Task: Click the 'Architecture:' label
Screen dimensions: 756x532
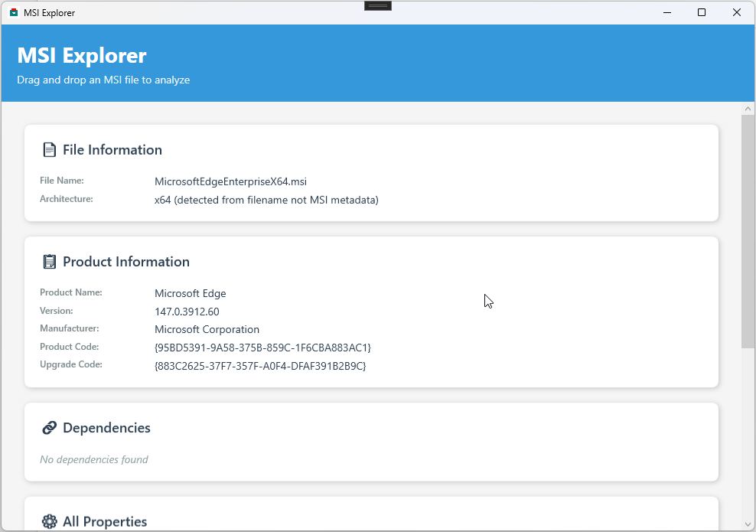Action: (x=66, y=199)
